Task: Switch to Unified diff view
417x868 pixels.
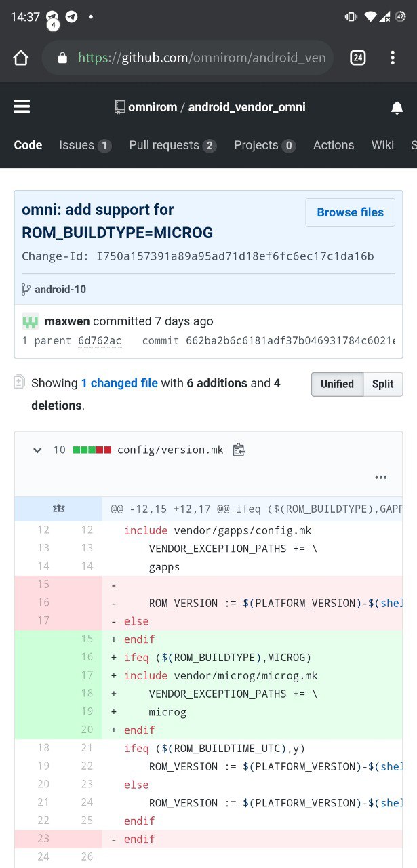Action: (337, 384)
